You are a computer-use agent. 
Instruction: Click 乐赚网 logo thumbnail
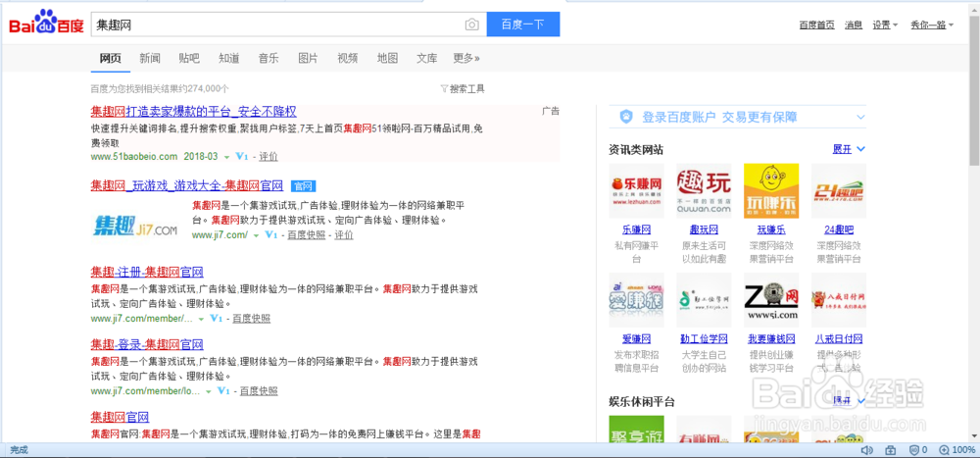[x=636, y=191]
